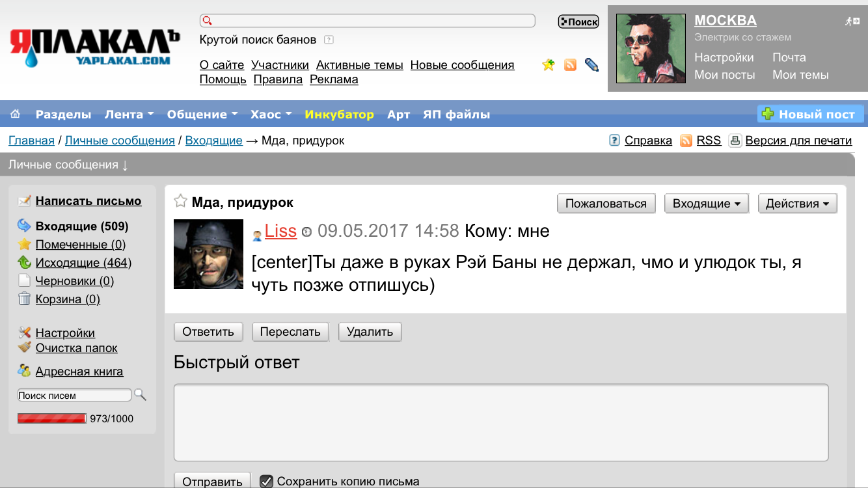Image resolution: width=868 pixels, height=488 pixels.
Task: Click the Поиск search button
Action: click(578, 21)
